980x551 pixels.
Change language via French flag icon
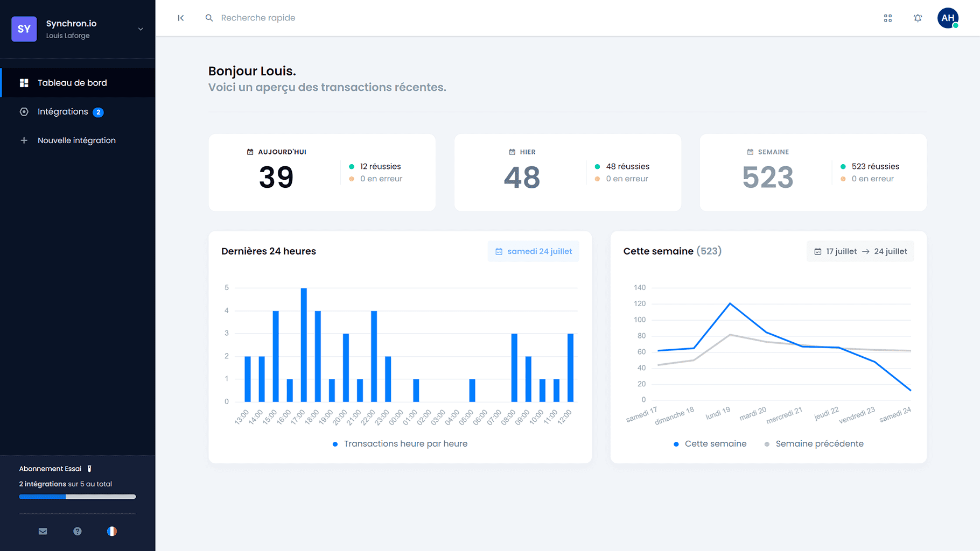112,532
